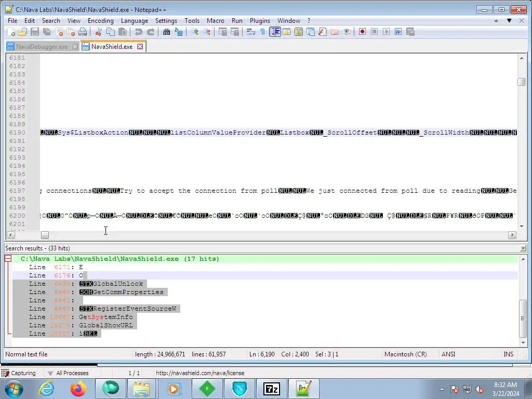
Task: Click the editor vertical scrollbar thumb
Action: point(522,82)
